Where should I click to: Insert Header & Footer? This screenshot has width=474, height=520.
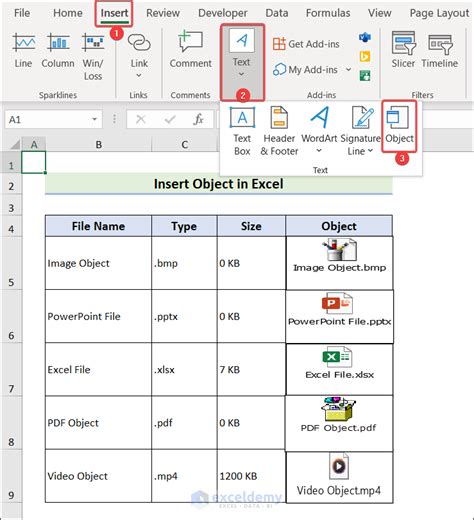point(279,131)
